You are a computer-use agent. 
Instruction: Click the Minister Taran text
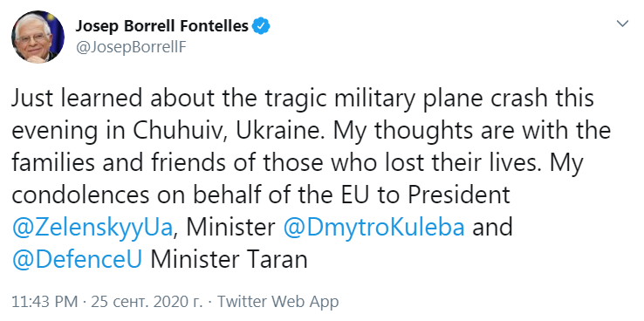click(x=230, y=259)
